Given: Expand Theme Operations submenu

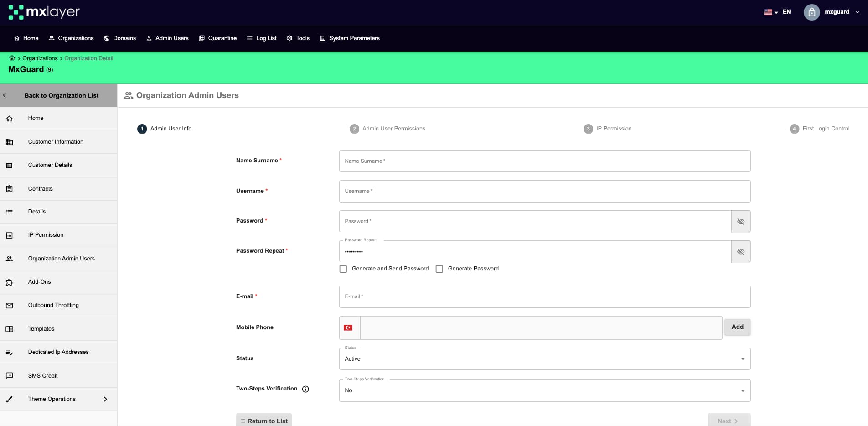Looking at the screenshot, I should (x=105, y=399).
